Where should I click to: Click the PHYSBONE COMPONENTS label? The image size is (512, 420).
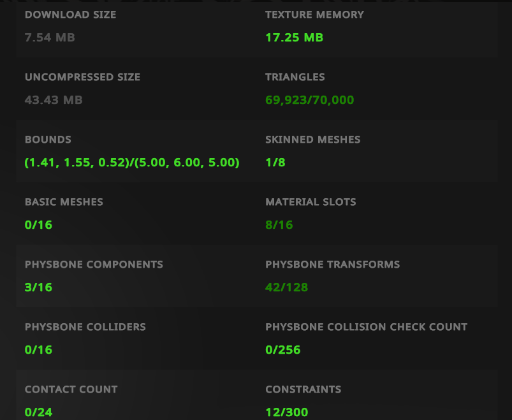click(94, 264)
